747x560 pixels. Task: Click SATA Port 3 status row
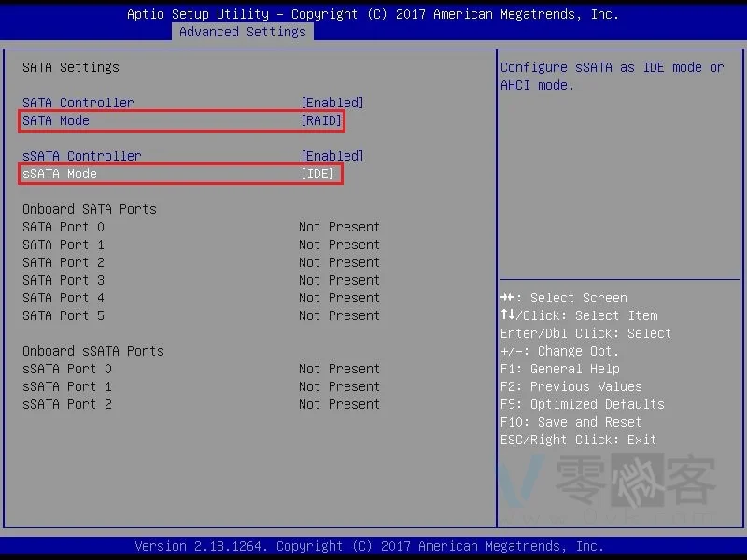(63, 280)
